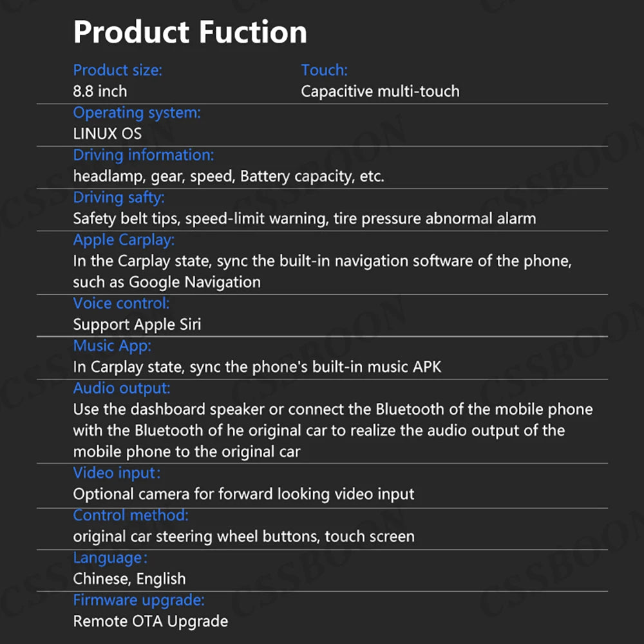Select the Voice control label
The image size is (644, 644).
coord(121,303)
